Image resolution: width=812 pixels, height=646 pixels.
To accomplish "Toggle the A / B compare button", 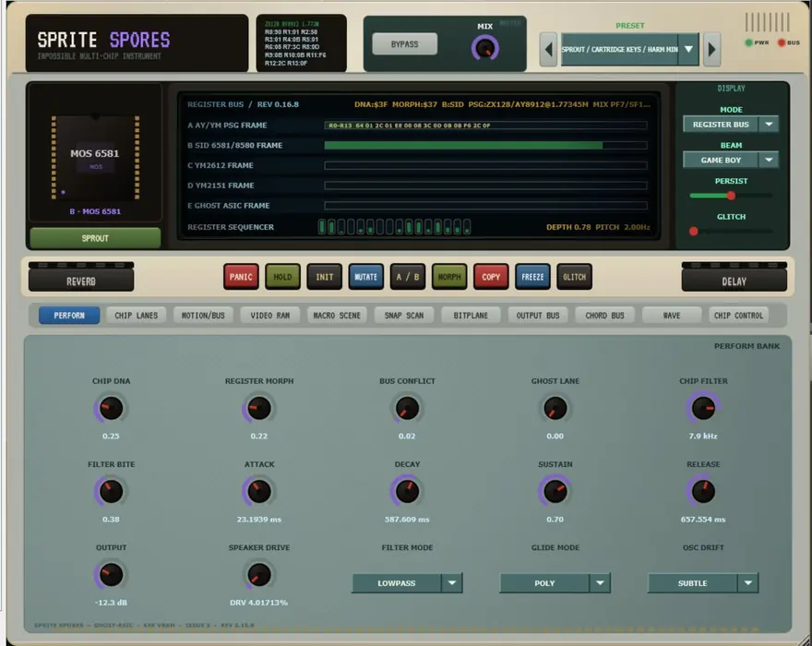I will [x=408, y=277].
